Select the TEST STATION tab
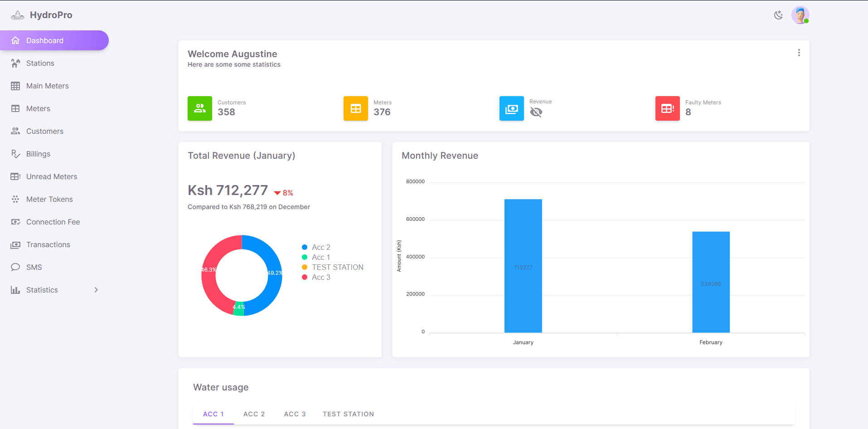 click(x=348, y=414)
